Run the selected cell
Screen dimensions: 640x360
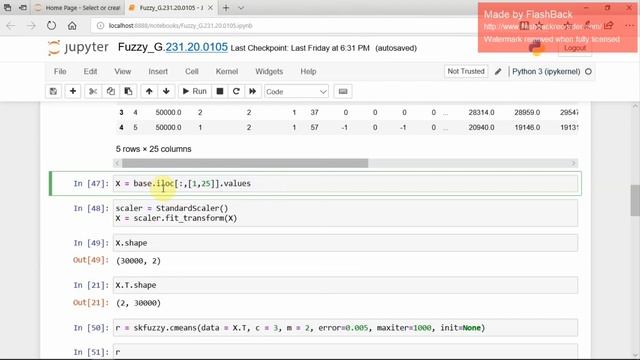(x=194, y=91)
